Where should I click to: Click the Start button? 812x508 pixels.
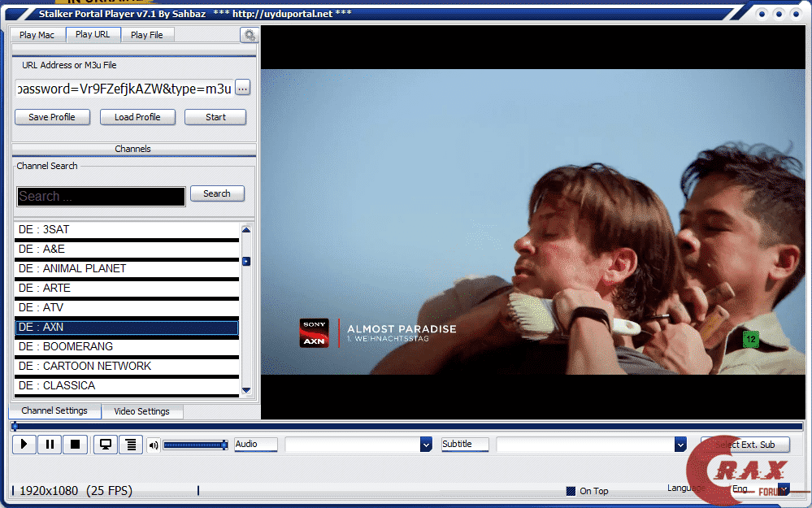click(215, 117)
